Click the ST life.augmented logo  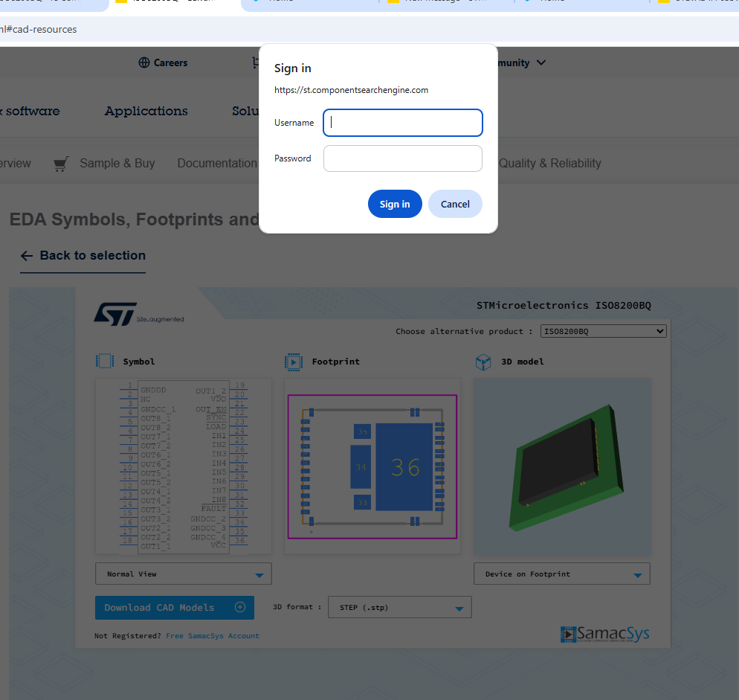pos(138,314)
